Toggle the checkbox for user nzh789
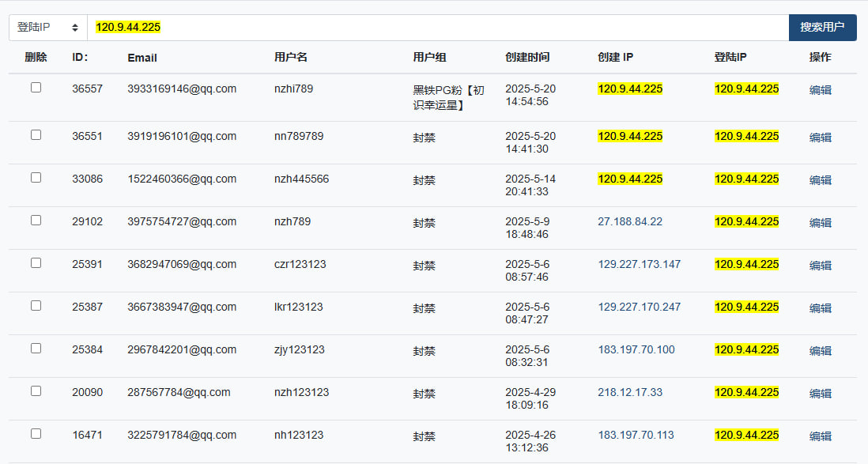Viewport: 868px width, 464px height. pyautogui.click(x=36, y=221)
